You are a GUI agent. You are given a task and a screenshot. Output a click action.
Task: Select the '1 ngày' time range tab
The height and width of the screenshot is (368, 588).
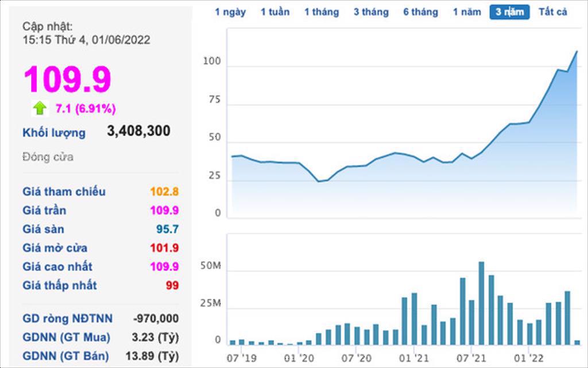coord(230,12)
